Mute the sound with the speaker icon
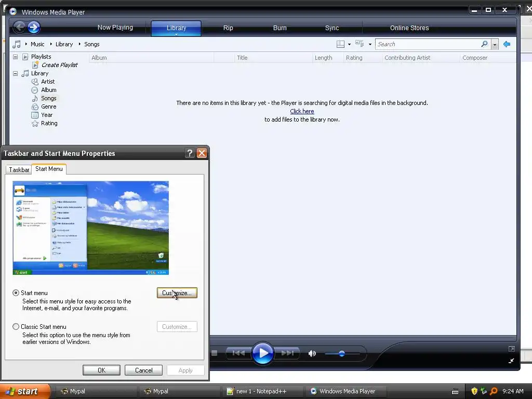532x399 pixels. coord(312,353)
